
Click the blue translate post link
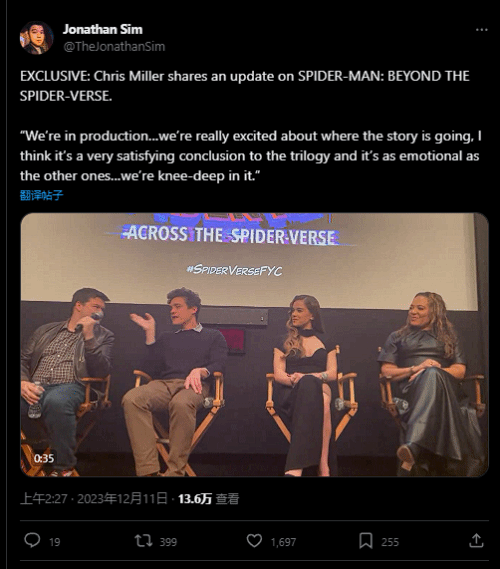tap(41, 195)
